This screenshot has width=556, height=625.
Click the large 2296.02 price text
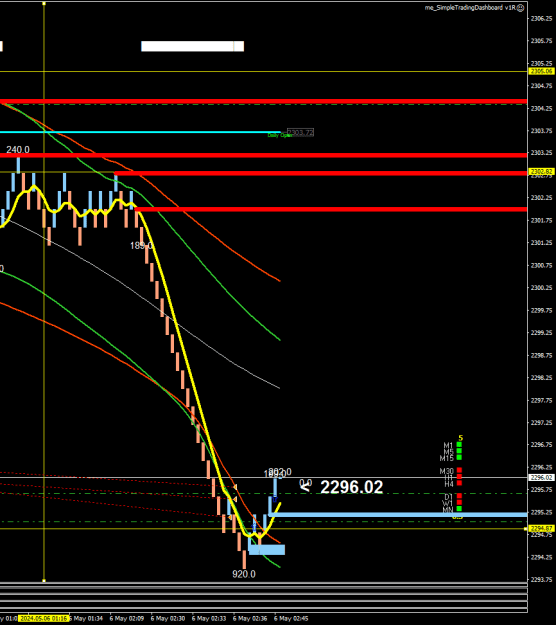tap(352, 487)
